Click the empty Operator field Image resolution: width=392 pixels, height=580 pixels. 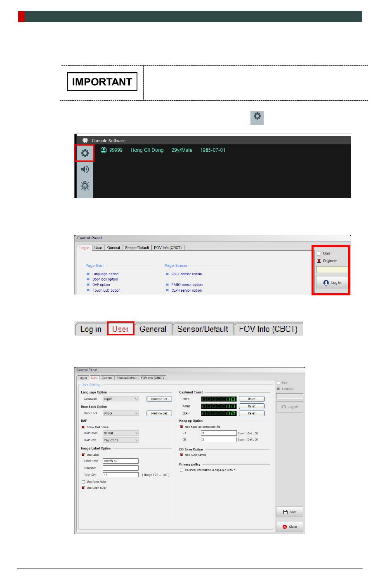click(120, 468)
